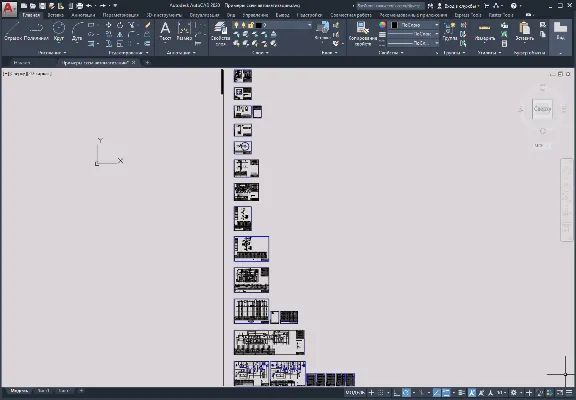Toggle the grid display in status bar
576x400 pixels.
point(381,393)
